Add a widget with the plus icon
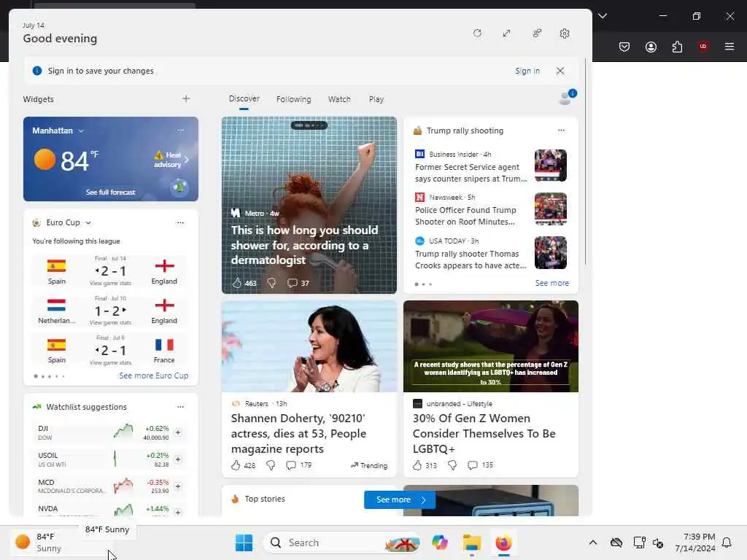The image size is (747, 560). 186,98
